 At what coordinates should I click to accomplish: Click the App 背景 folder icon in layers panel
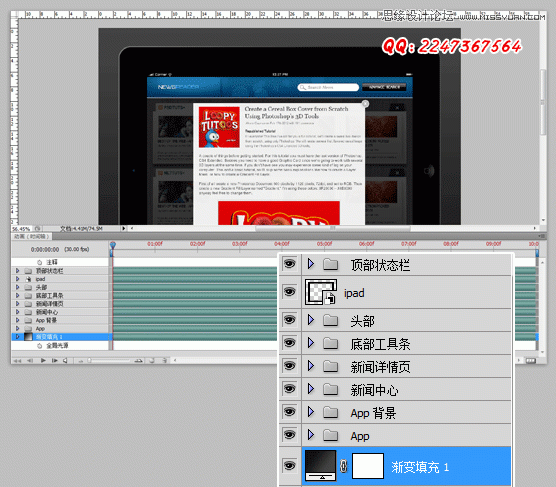(330, 412)
